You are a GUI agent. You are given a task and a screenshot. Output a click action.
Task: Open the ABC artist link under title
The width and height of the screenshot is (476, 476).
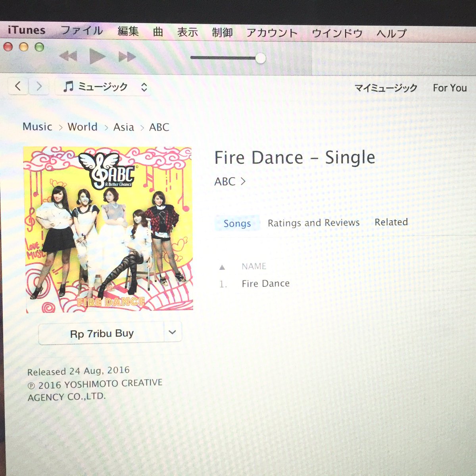pyautogui.click(x=230, y=182)
